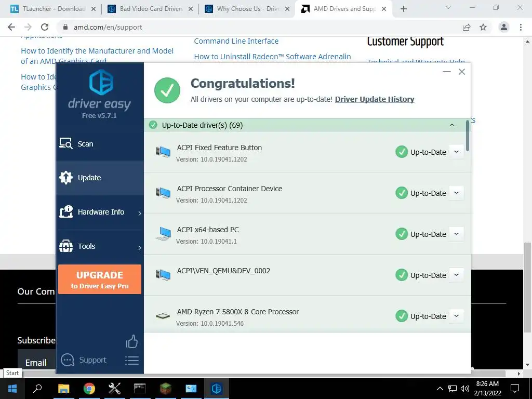Close the Driver Easy window
The width and height of the screenshot is (532, 399).
coord(462,72)
